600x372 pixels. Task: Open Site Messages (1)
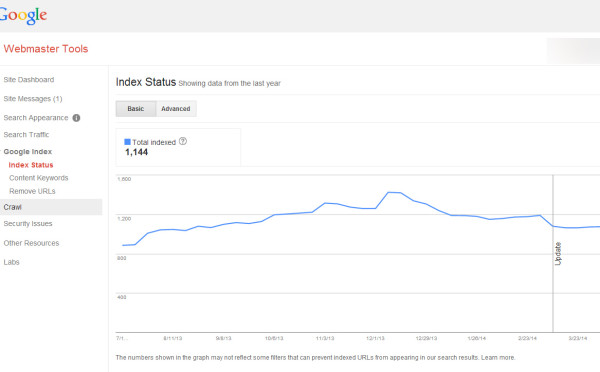click(33, 99)
